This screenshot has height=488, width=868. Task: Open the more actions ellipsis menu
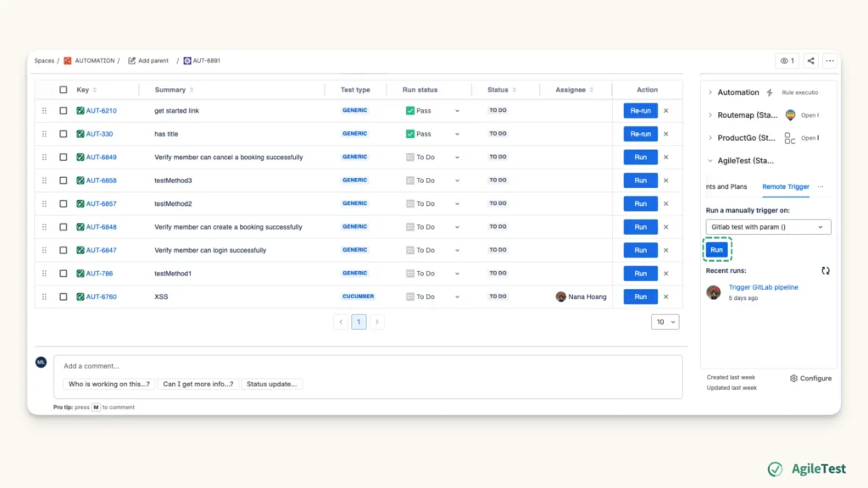(829, 61)
